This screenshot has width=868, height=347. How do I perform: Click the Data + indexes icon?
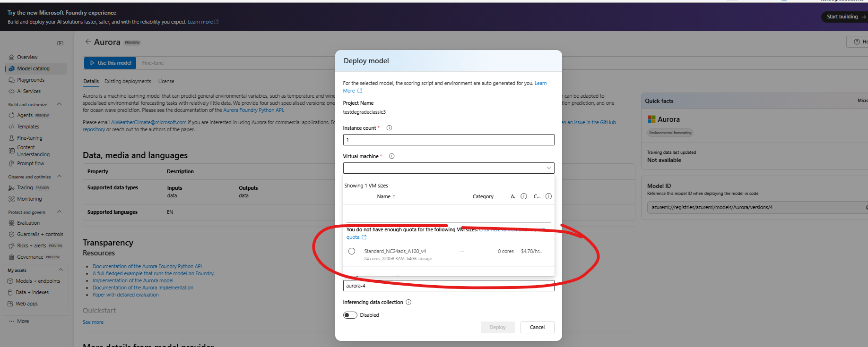click(10, 292)
